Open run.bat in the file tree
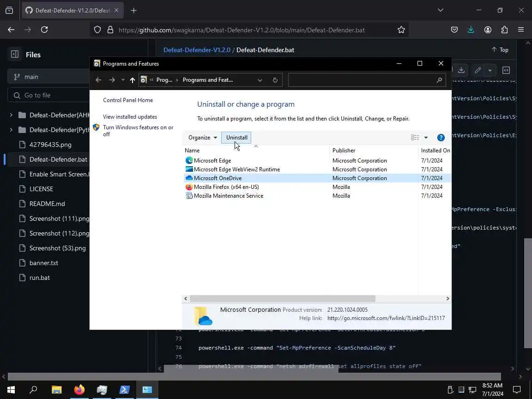The width and height of the screenshot is (532, 399). (x=39, y=278)
